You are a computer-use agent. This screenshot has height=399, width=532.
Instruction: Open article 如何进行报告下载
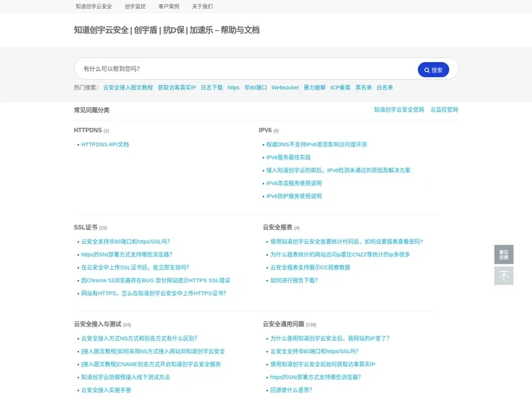point(294,280)
